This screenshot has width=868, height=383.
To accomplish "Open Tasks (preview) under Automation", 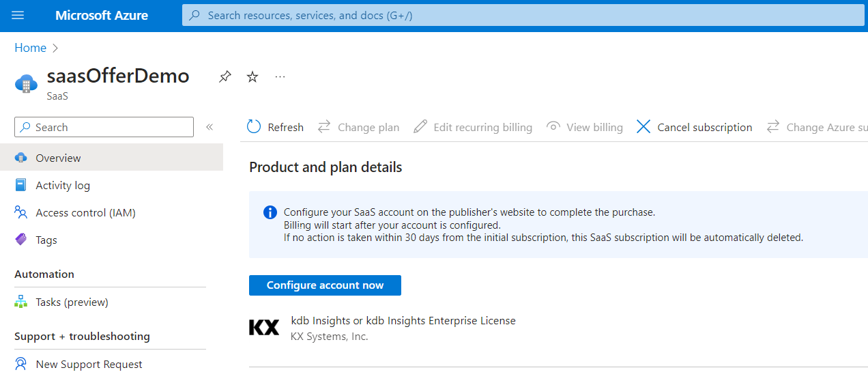I will click(x=72, y=302).
